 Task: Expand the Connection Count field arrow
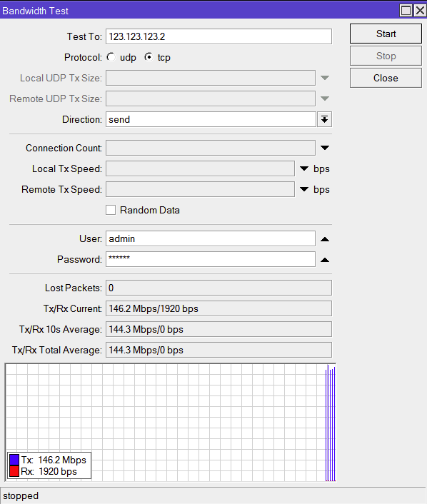point(325,148)
